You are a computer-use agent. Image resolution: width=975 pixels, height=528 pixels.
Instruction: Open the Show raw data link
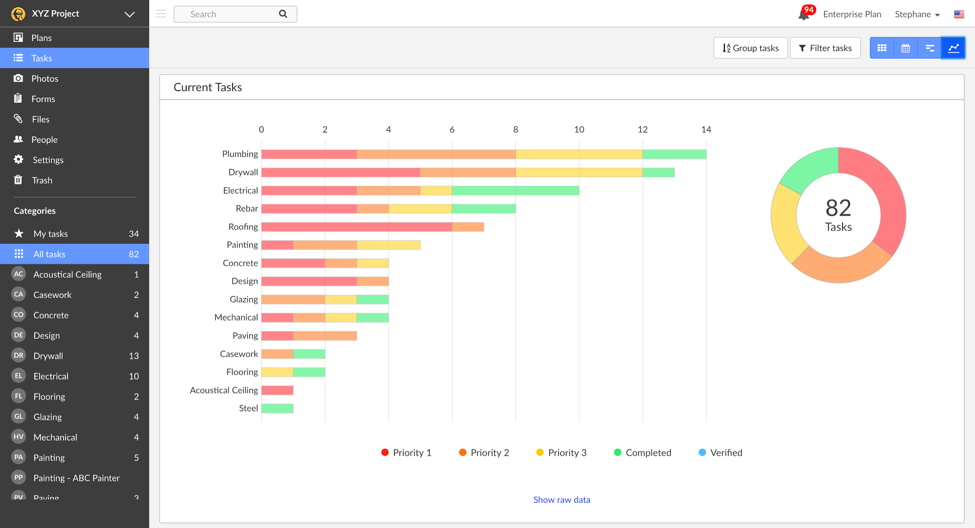click(x=561, y=500)
